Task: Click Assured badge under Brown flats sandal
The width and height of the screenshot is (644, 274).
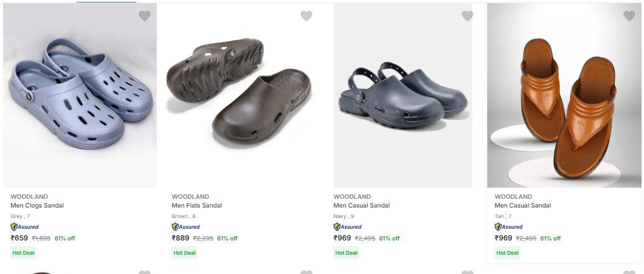Action: [x=186, y=227]
